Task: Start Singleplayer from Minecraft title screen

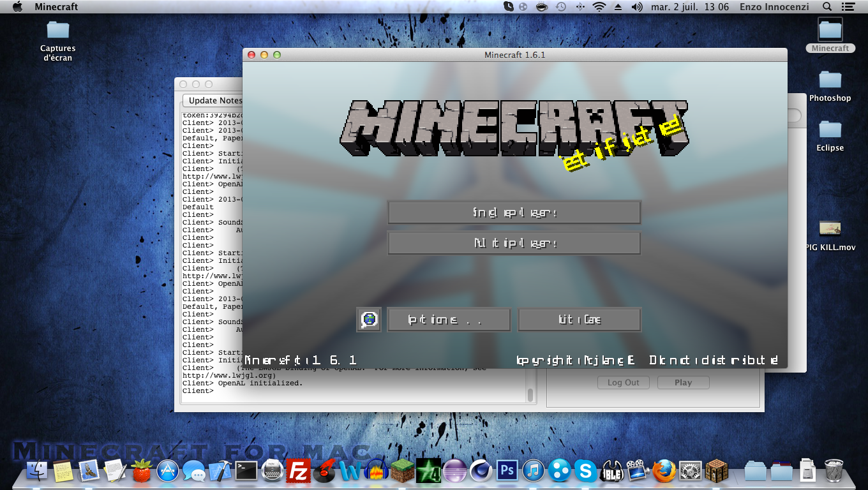Action: [x=514, y=212]
